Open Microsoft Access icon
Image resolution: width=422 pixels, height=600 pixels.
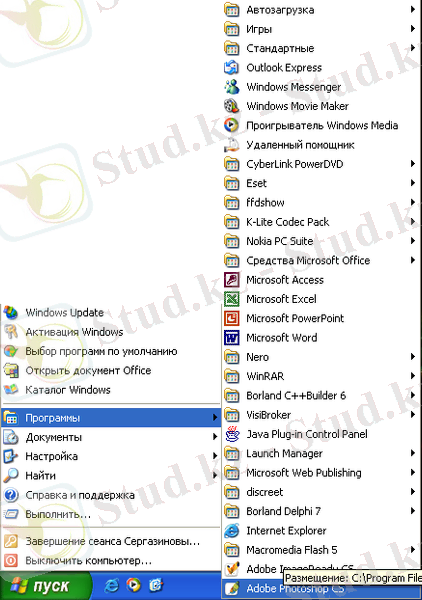232,280
